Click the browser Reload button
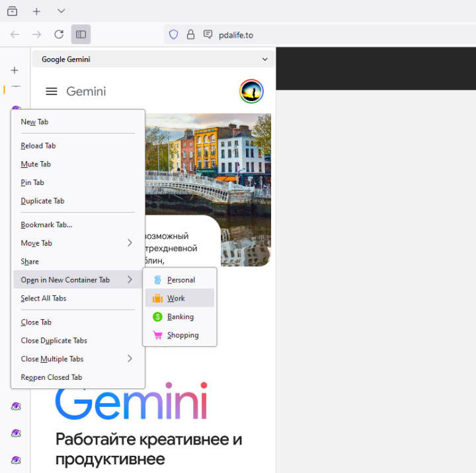Image resolution: width=476 pixels, height=473 pixels. click(59, 34)
